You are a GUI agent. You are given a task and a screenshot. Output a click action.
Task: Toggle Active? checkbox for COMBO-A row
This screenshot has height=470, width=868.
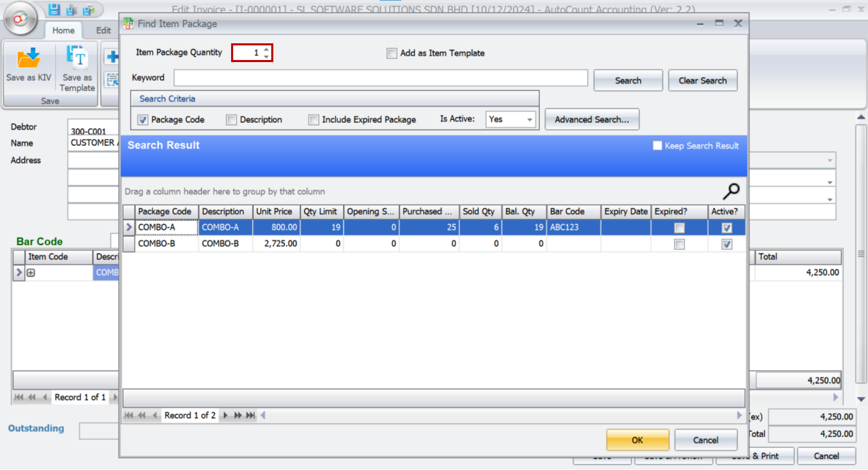[x=727, y=228]
